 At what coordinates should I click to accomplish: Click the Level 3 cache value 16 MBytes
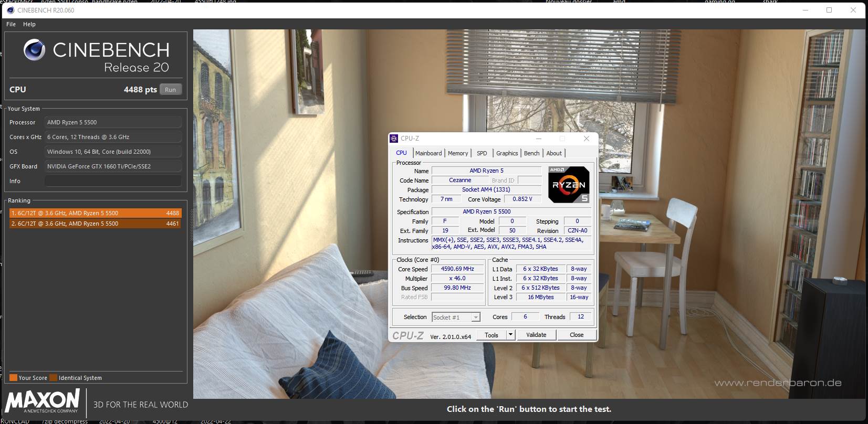point(541,297)
